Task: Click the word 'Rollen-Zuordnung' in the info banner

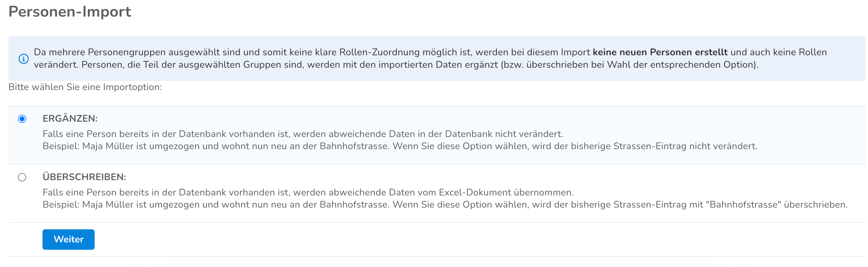Action: (379, 52)
